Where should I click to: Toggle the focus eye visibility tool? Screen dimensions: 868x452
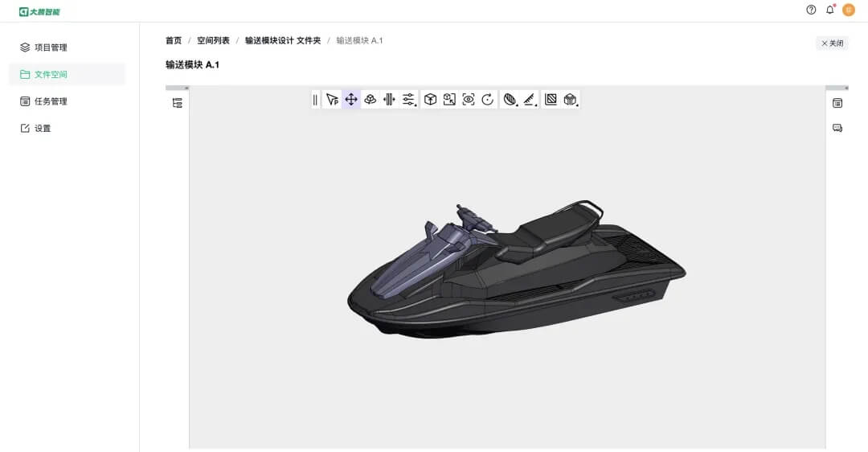[469, 100]
